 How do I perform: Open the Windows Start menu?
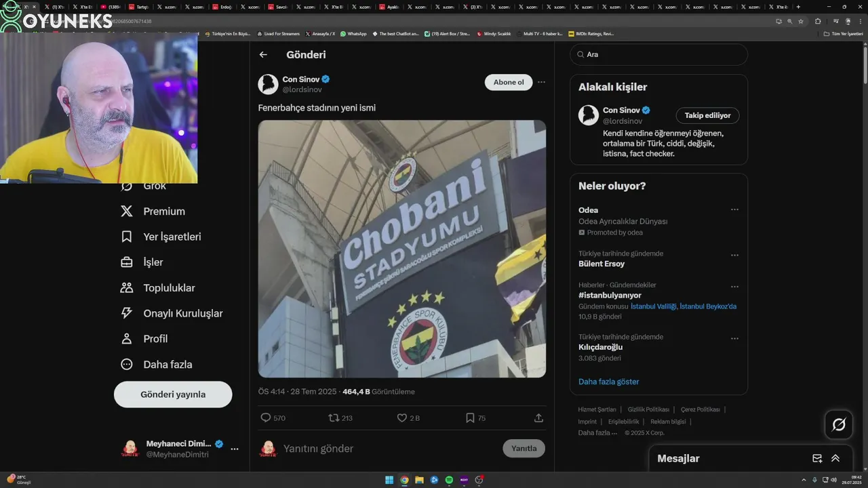(389, 480)
